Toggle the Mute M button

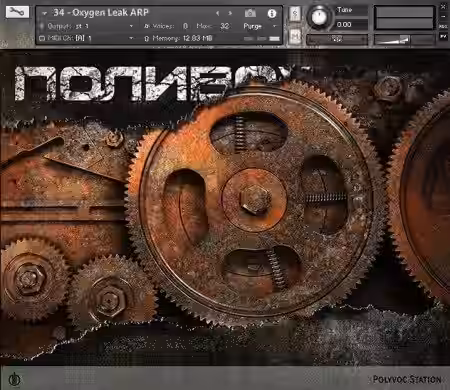[x=295, y=36]
